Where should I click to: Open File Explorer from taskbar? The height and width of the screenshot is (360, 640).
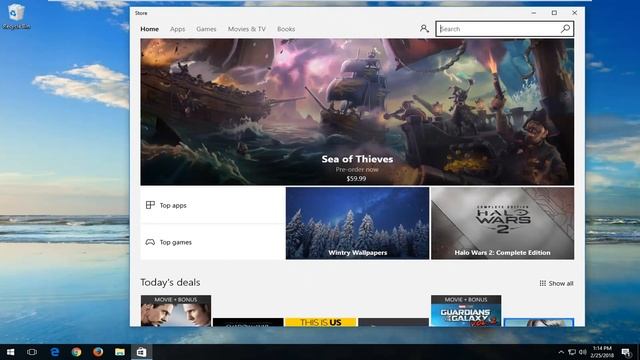[x=120, y=352]
